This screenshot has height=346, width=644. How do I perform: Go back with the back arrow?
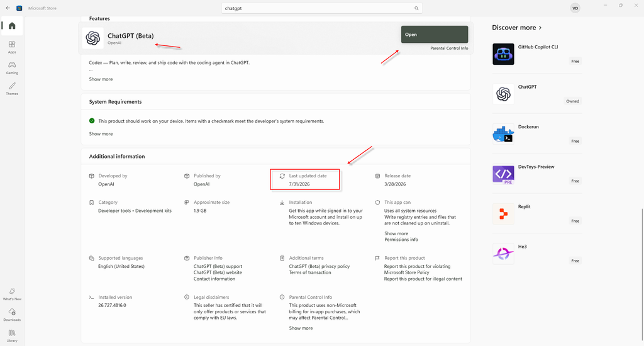coord(8,8)
